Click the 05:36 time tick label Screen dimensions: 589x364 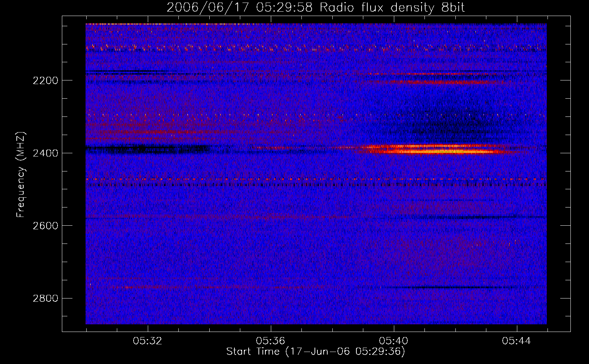click(270, 341)
